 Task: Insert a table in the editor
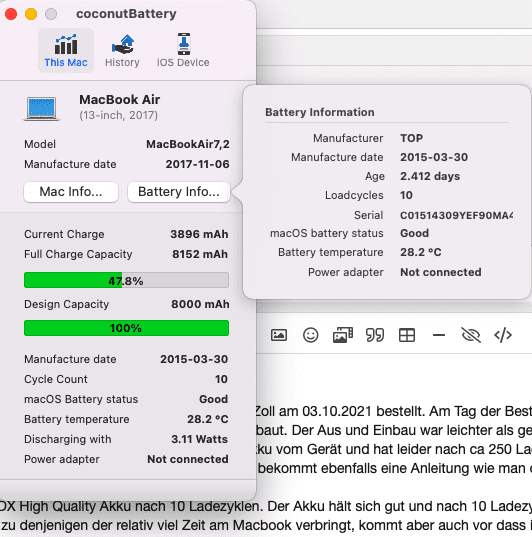tap(407, 335)
